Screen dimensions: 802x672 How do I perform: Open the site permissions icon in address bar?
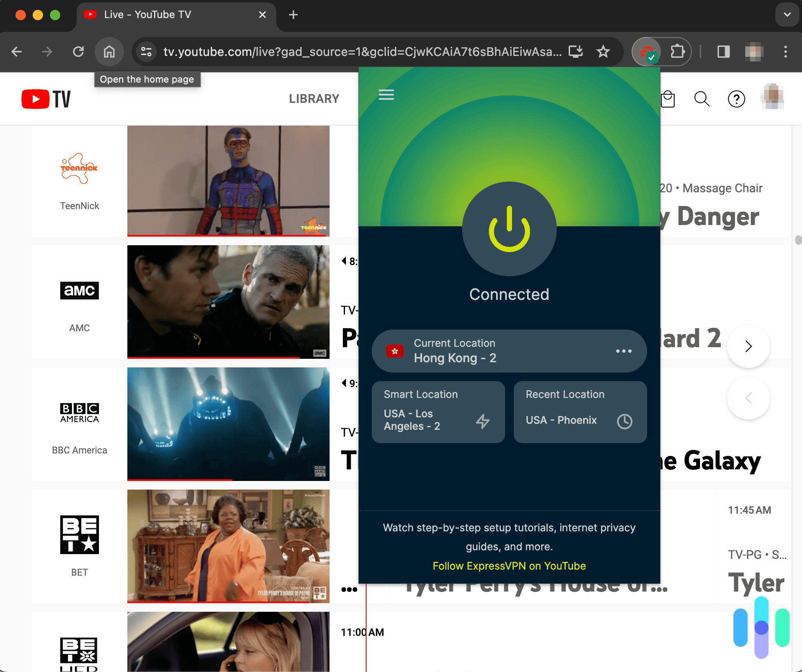(146, 52)
